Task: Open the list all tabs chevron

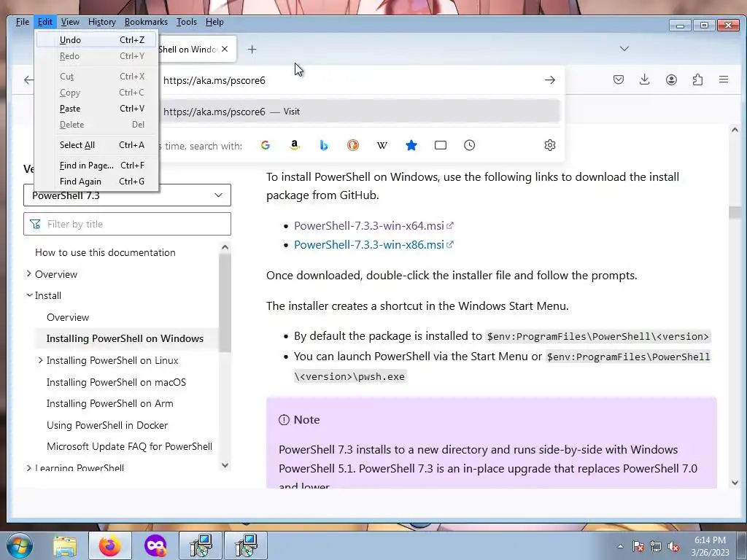Action: coord(624,49)
